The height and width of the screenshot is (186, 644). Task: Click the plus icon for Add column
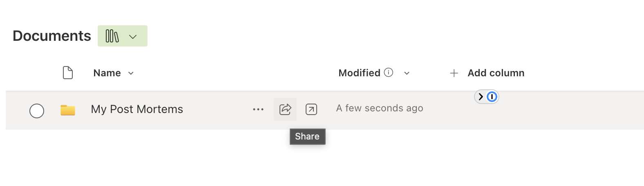click(454, 73)
